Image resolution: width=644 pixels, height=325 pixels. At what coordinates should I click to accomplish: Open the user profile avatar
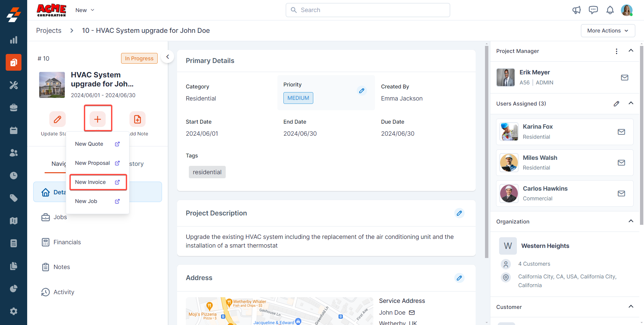(626, 10)
